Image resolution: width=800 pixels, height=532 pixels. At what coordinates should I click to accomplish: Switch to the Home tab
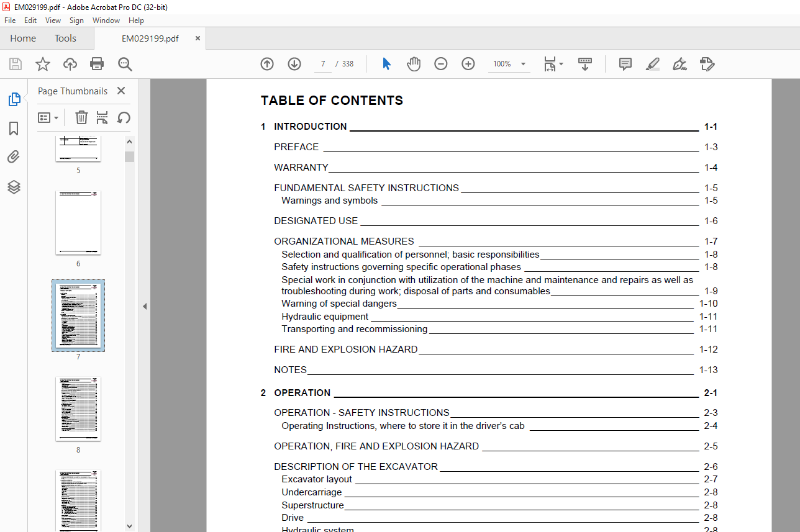coord(23,38)
